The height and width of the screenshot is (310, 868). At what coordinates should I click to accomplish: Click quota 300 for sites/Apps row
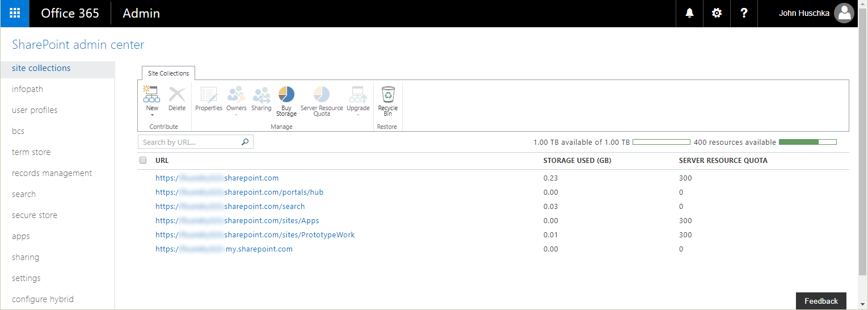click(685, 221)
